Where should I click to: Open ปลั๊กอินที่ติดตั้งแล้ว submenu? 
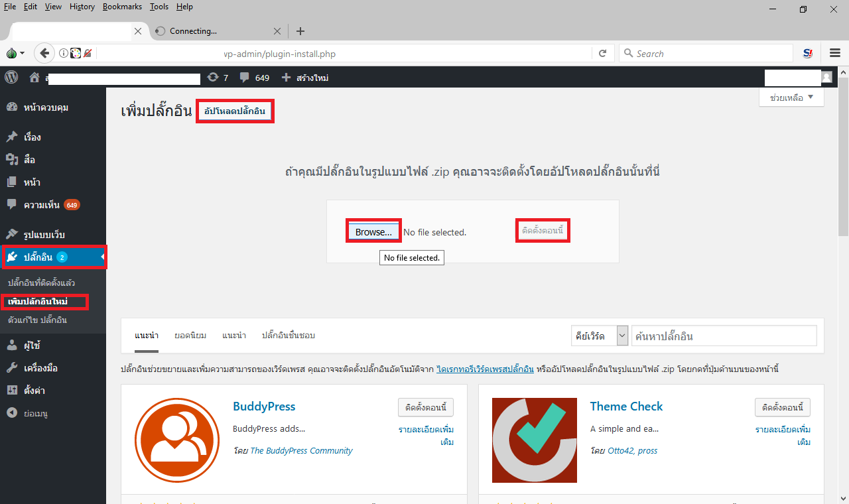[42, 283]
